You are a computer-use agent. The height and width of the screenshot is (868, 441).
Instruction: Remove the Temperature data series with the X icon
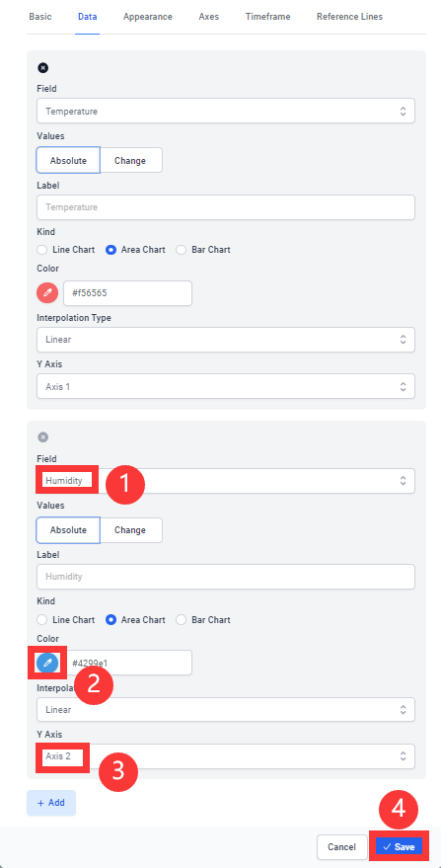pos(42,67)
